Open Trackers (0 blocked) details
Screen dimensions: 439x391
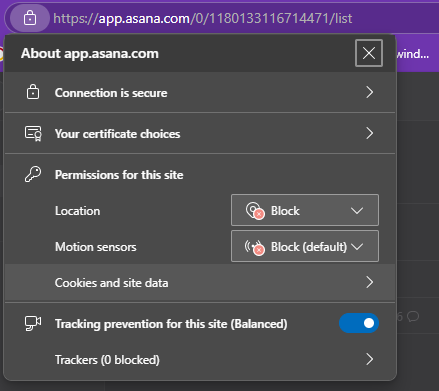[x=200, y=360]
